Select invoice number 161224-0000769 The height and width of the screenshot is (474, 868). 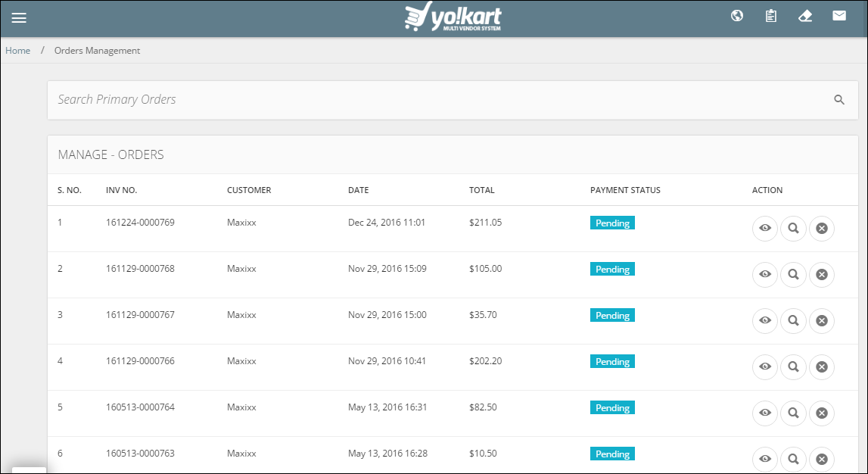coord(140,223)
